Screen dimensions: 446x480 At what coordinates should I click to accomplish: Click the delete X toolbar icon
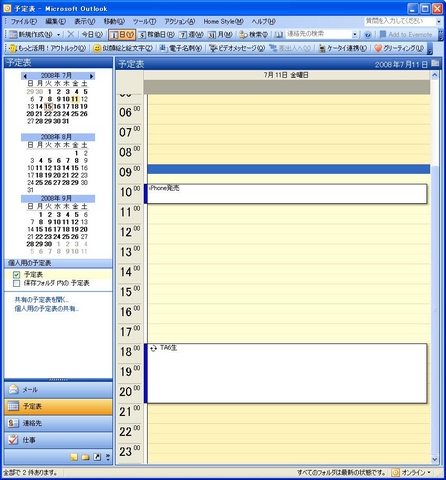(71, 34)
